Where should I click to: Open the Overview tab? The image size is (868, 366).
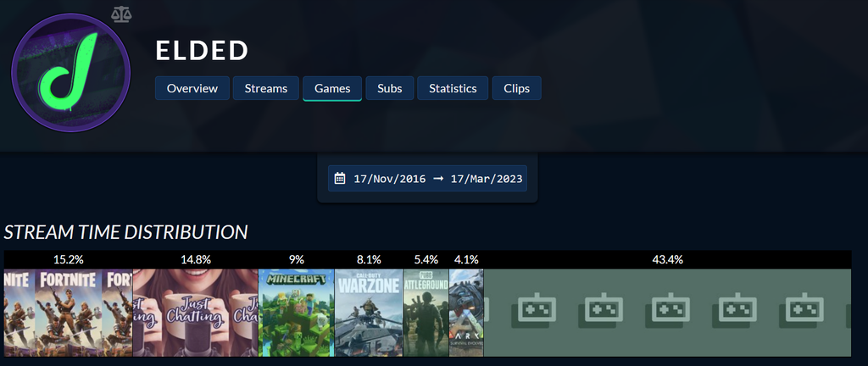point(192,88)
